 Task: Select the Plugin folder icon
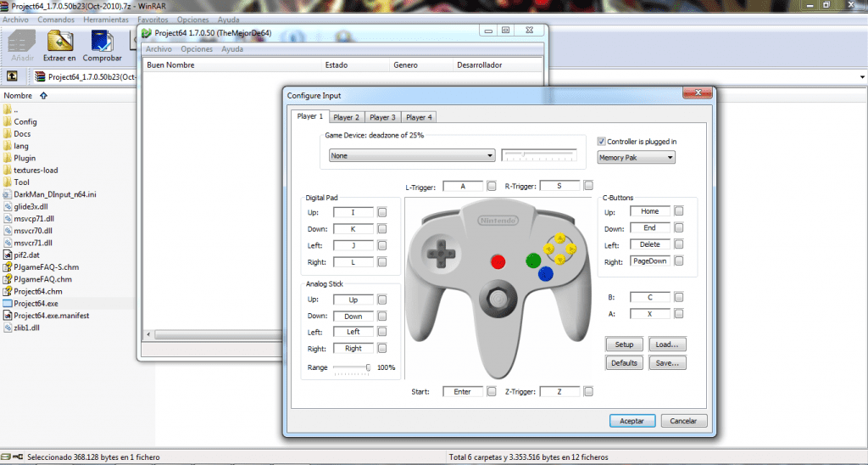click(x=7, y=158)
